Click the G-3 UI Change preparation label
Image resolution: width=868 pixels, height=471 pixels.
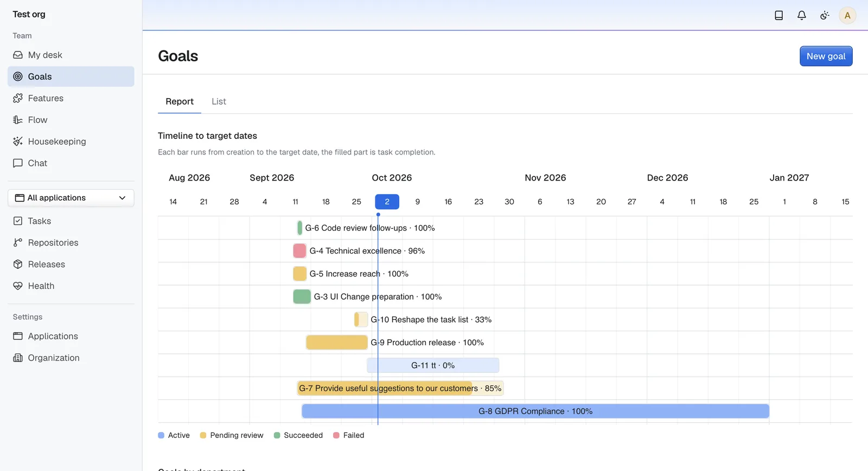[378, 296]
